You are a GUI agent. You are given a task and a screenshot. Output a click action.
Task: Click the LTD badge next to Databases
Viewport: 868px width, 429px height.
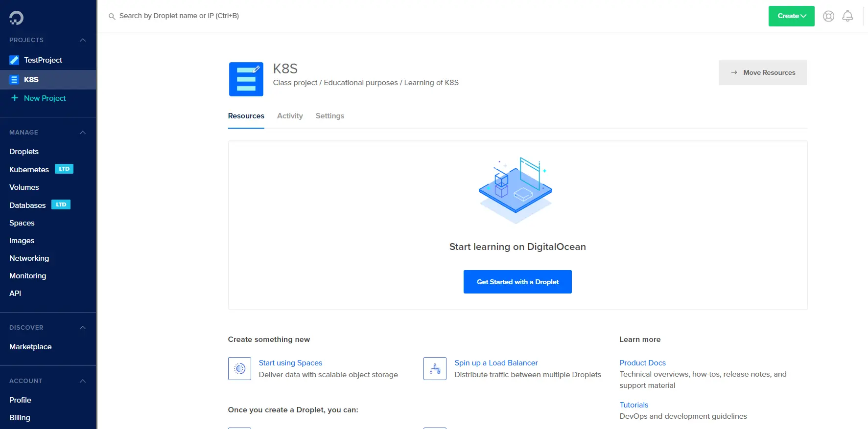pyautogui.click(x=61, y=205)
